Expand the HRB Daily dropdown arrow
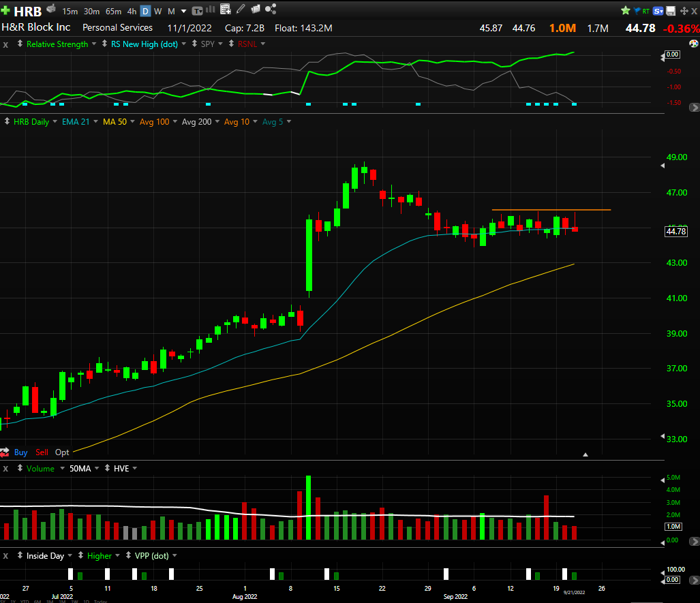The width and height of the screenshot is (700, 603). (55, 121)
